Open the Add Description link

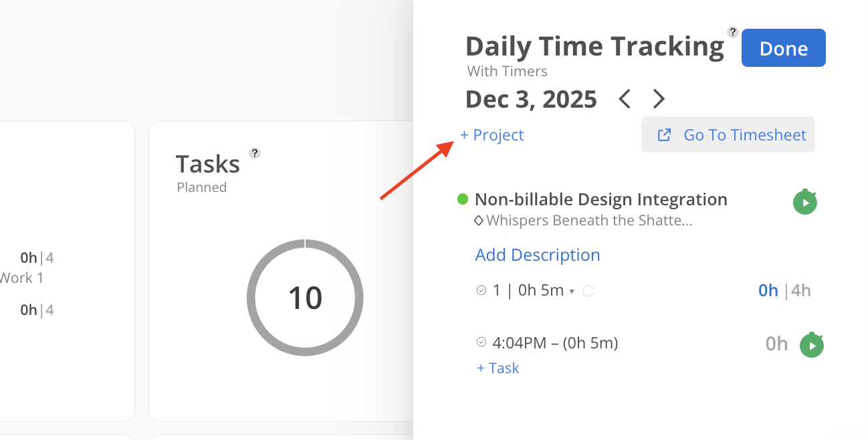click(x=538, y=255)
